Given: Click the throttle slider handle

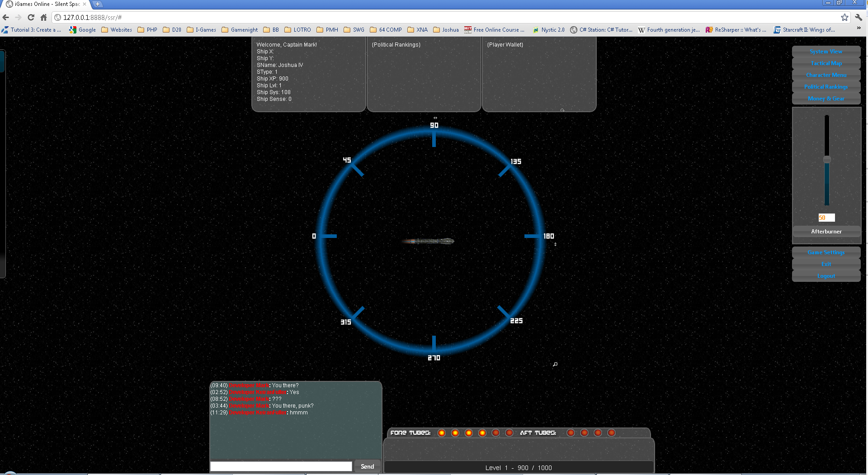Looking at the screenshot, I should (827, 160).
